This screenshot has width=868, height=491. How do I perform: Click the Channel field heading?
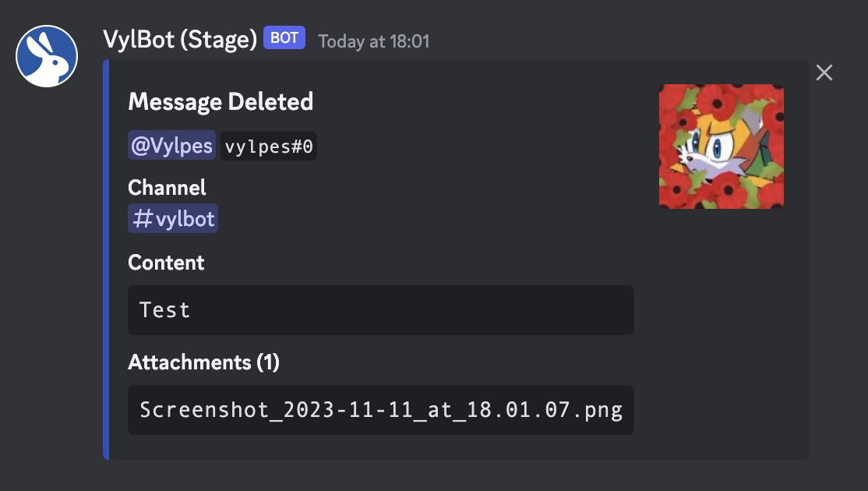pyautogui.click(x=167, y=188)
